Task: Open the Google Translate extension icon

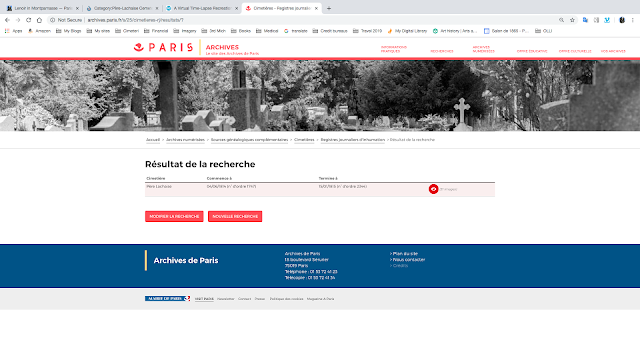Action: 585,20
